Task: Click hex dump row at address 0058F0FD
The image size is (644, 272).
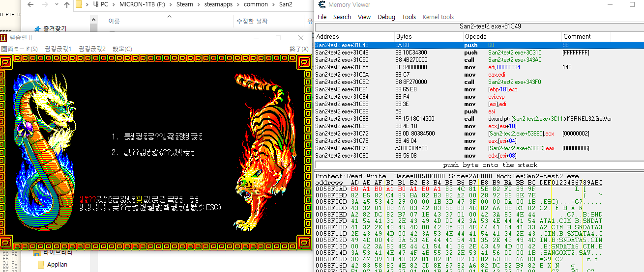Action: click(x=459, y=220)
